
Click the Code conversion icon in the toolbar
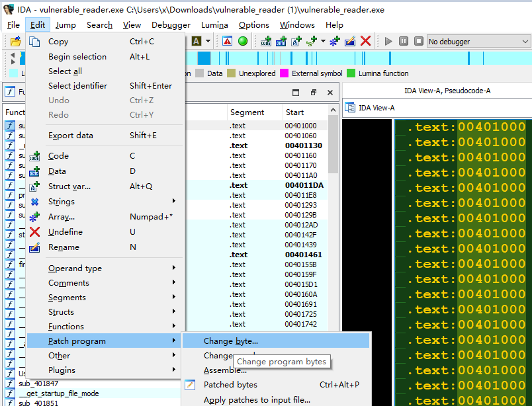coord(266,42)
